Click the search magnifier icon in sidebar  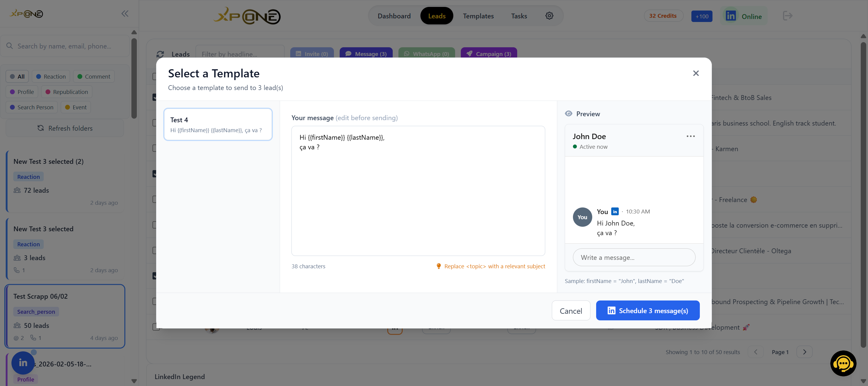(x=9, y=46)
